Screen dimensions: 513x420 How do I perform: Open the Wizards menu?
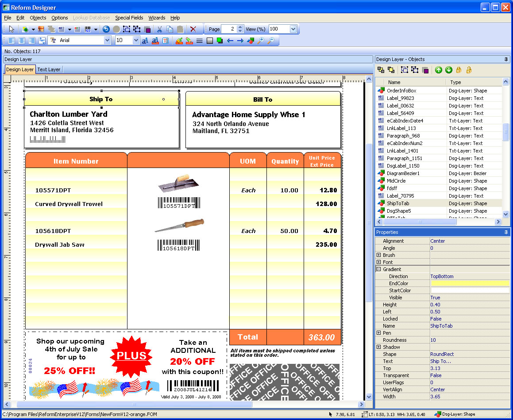coord(157,18)
